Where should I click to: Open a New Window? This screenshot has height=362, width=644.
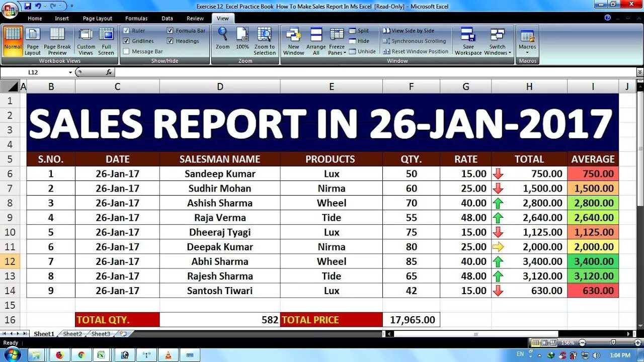(293, 41)
